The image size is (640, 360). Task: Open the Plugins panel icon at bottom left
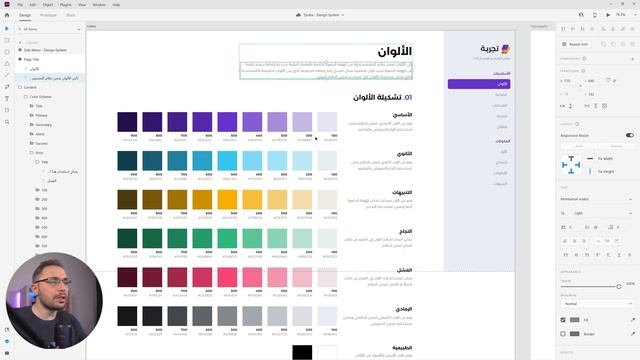pos(7,353)
